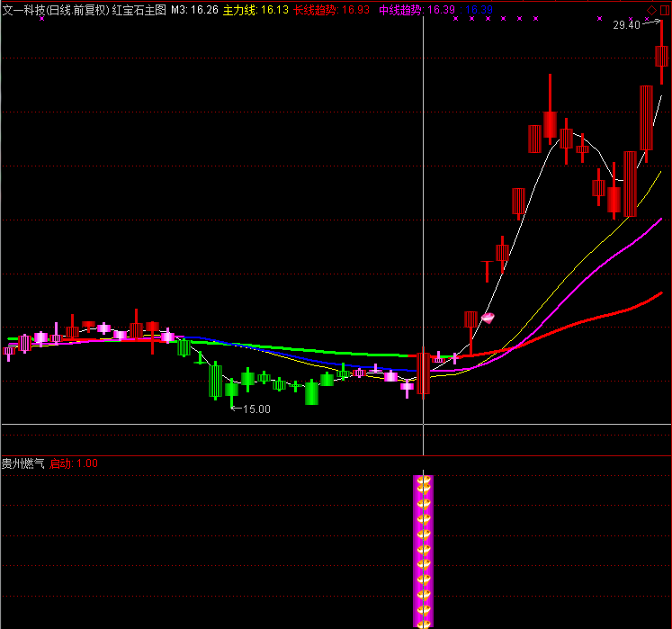Select the yellow 主力线 legend label
This screenshot has height=629, width=672.
pos(255,10)
